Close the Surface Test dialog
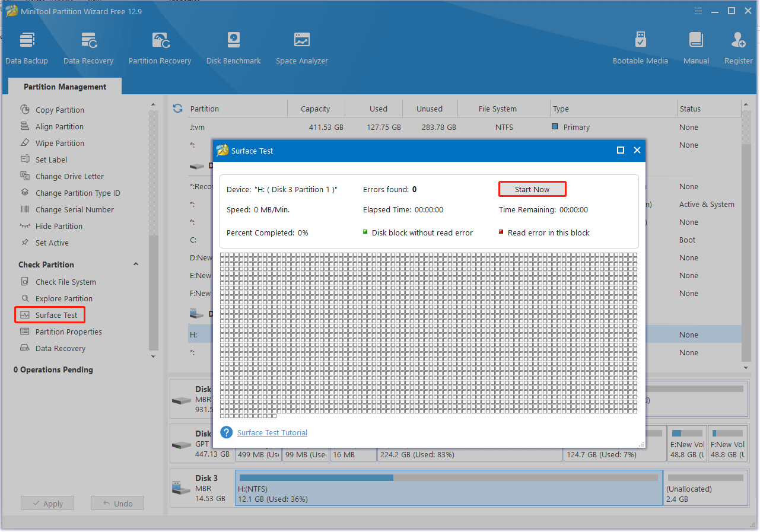 coord(637,150)
